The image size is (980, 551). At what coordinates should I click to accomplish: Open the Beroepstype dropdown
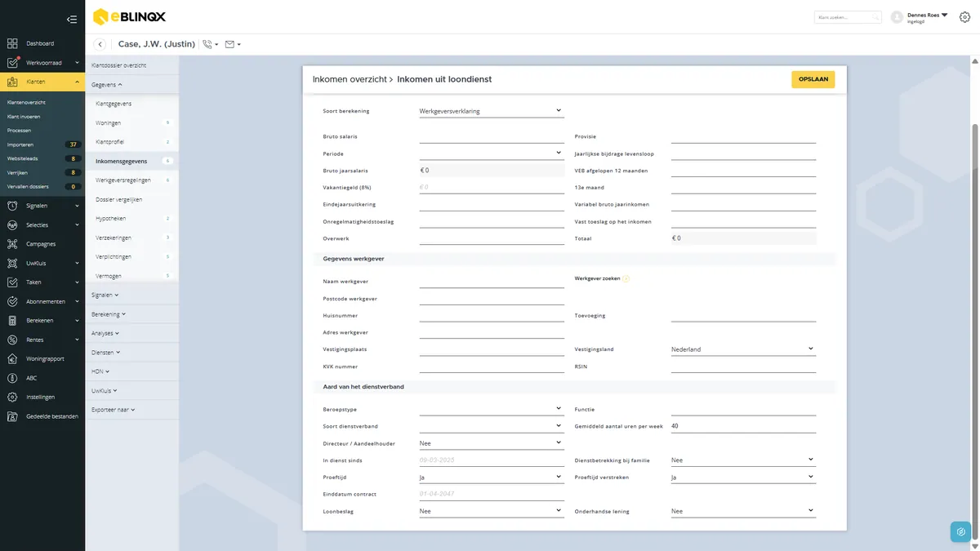click(x=491, y=409)
